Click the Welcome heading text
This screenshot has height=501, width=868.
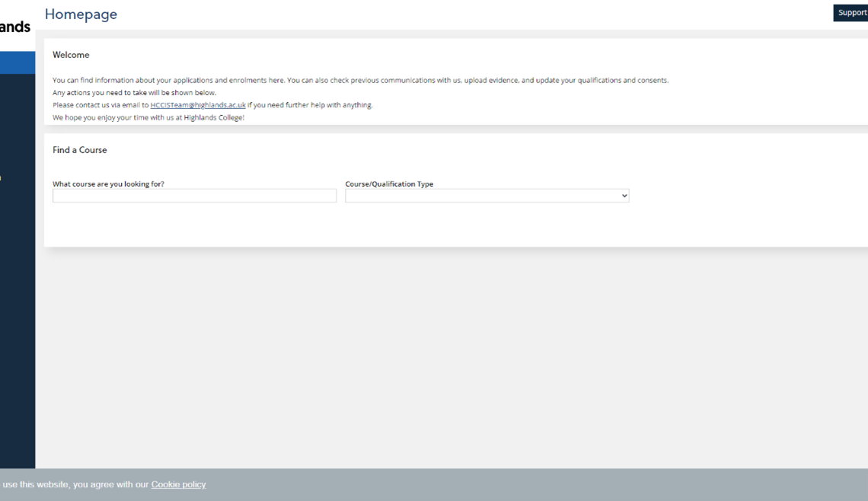(x=71, y=55)
